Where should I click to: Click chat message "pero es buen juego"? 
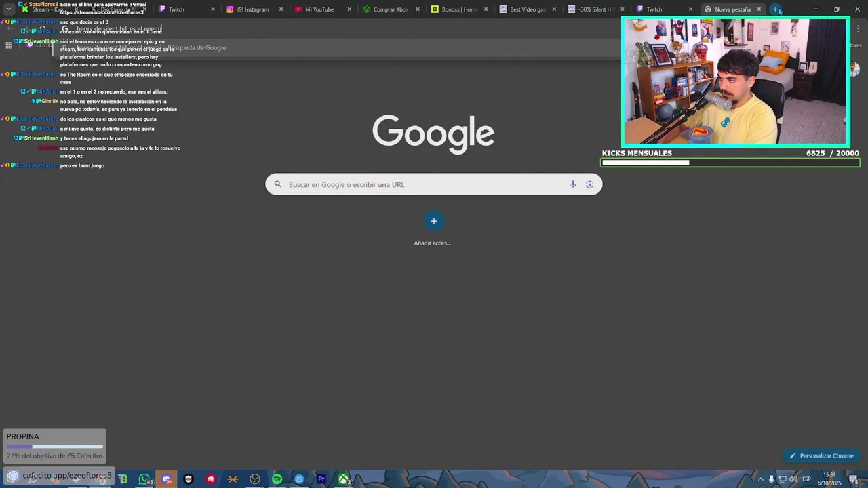point(82,165)
